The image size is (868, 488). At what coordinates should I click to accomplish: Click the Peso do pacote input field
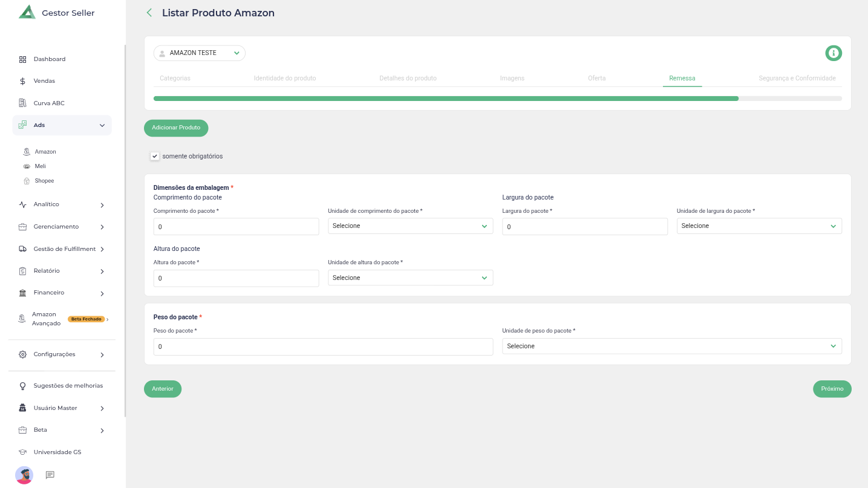(323, 347)
